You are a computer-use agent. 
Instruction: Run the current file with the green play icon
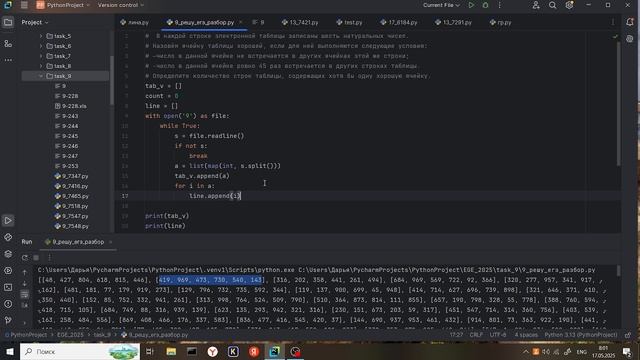tap(471, 5)
